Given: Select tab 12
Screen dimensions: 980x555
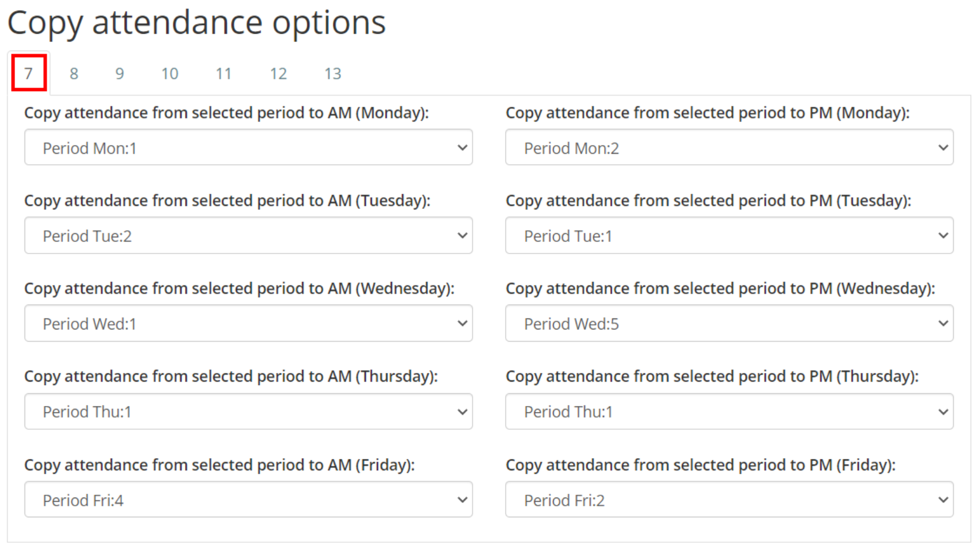Looking at the screenshot, I should click(x=278, y=73).
